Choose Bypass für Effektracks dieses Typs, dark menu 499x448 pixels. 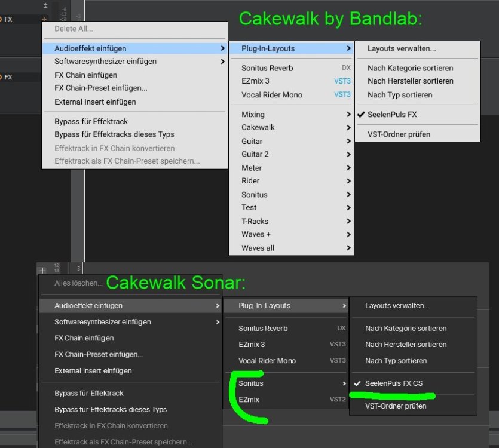click(x=130, y=410)
